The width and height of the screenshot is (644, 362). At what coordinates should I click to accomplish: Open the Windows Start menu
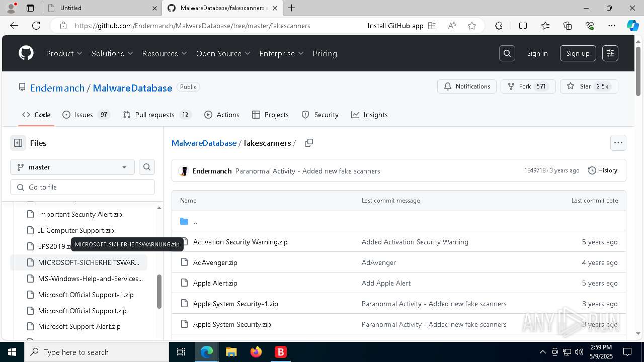12,352
